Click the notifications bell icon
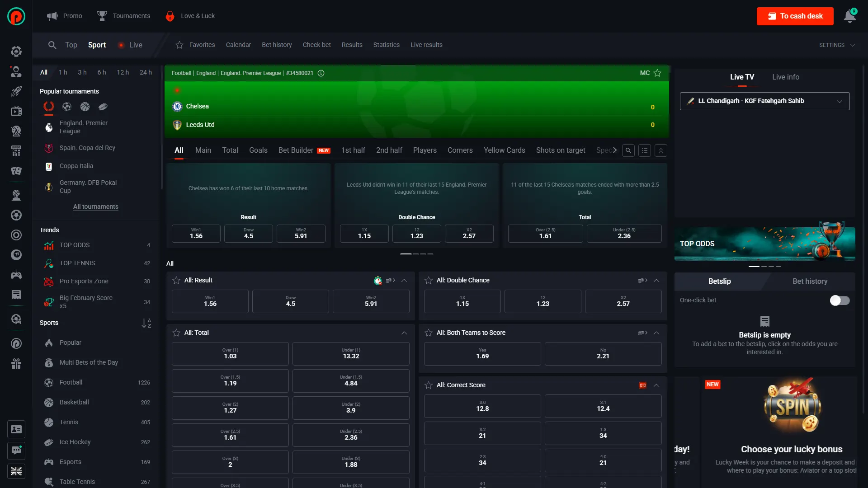Image resolution: width=868 pixels, height=488 pixels. (x=849, y=16)
